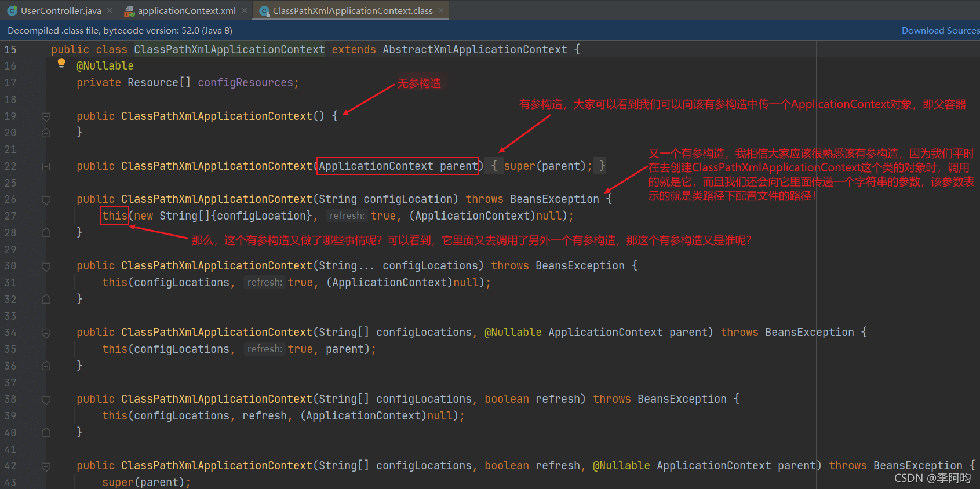Select the ClassPathXmlApplicationContext.class tab

point(352,10)
